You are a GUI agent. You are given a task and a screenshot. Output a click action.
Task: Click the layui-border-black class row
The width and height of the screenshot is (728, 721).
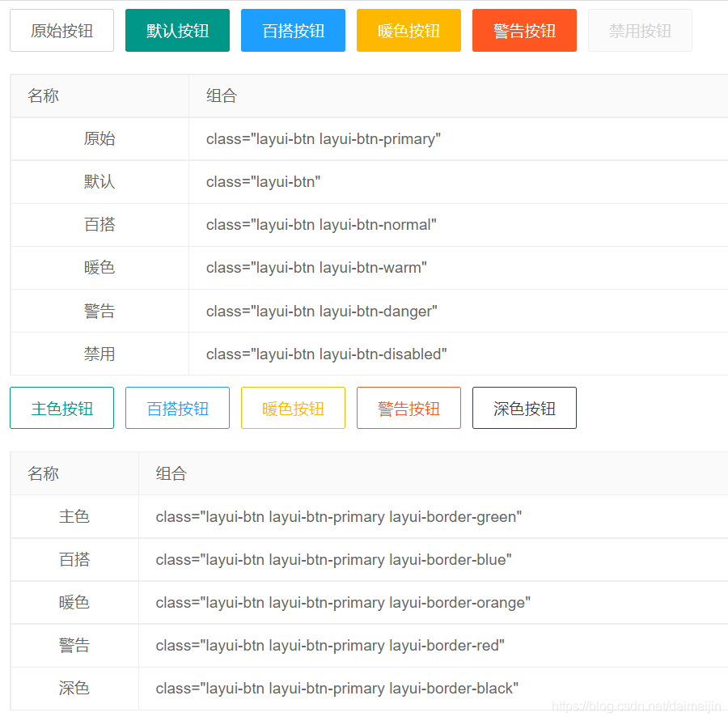[336, 689]
